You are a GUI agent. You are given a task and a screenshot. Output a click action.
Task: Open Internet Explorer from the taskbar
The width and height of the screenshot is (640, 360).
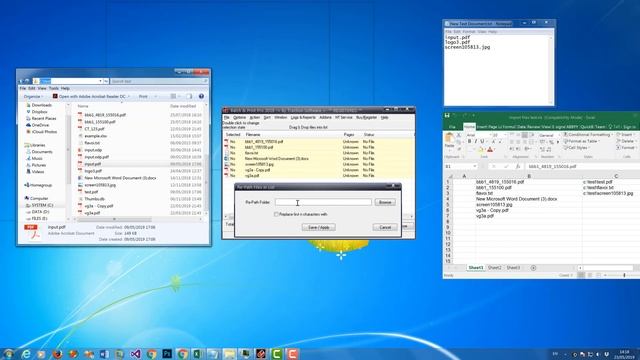25,354
